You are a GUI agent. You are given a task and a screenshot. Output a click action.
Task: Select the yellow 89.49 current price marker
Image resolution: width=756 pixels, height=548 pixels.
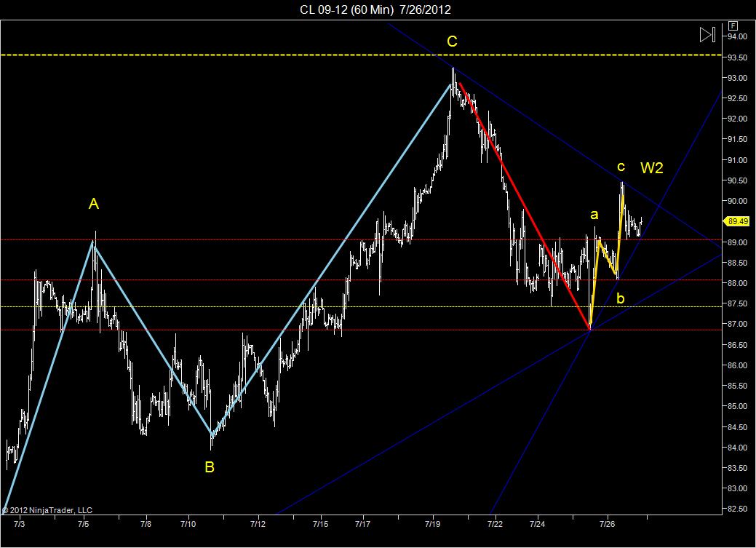point(737,221)
